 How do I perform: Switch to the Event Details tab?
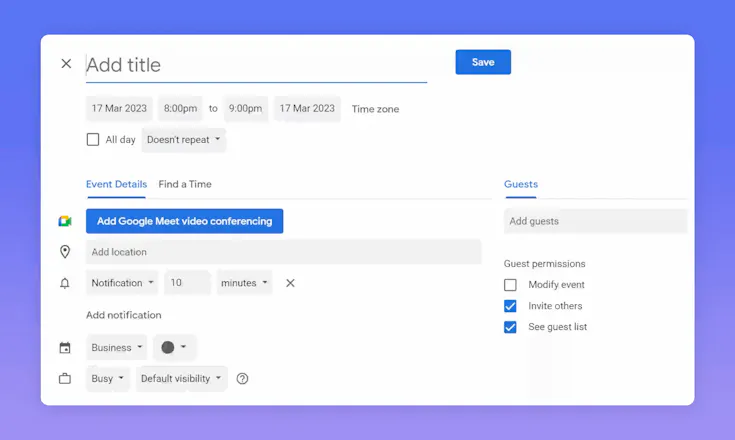tap(116, 184)
